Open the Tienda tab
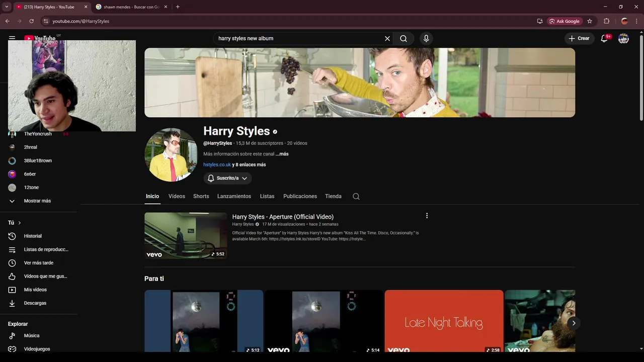The height and width of the screenshot is (362, 644). point(333,196)
